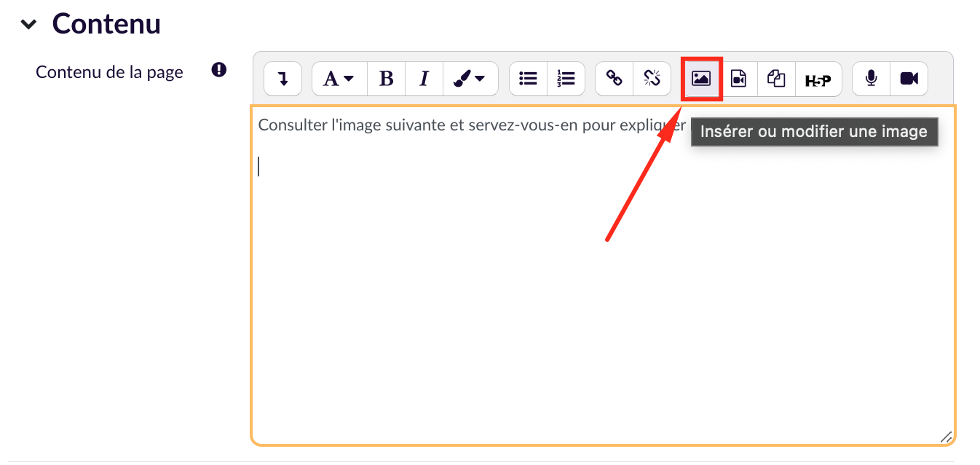980x465 pixels.
Task: Remove link using the unlink icon
Action: click(x=652, y=79)
